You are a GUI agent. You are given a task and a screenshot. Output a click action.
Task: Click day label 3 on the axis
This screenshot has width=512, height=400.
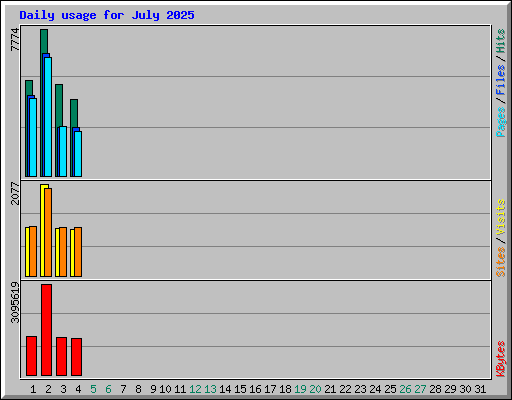[x=63, y=389]
